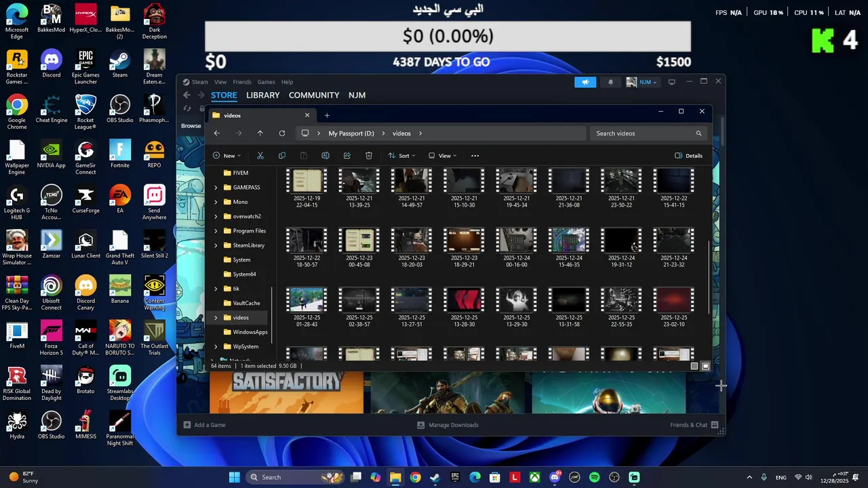Open the Friends menu in Steam

(x=242, y=82)
